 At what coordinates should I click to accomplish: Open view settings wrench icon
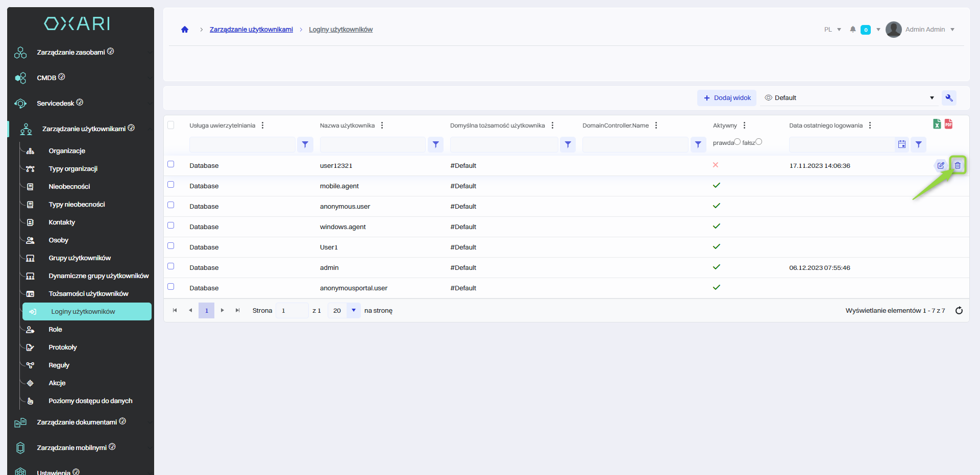coord(949,98)
